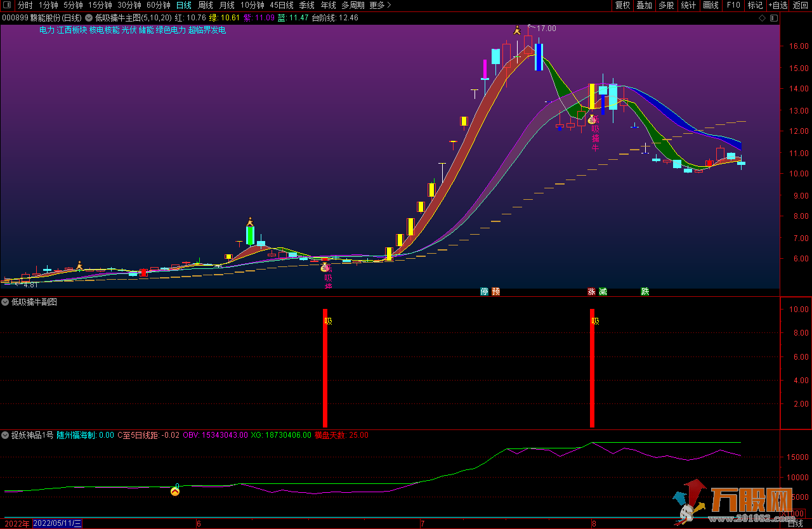Expand the 更多 more periods menu

[x=380, y=5]
